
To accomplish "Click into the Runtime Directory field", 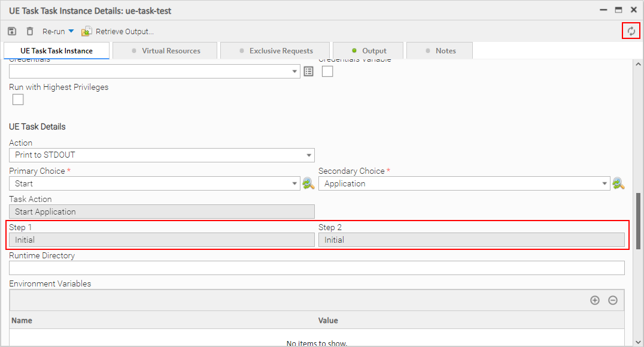I will (317, 268).
